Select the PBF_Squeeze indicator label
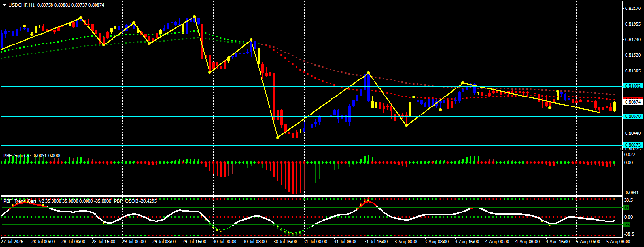This screenshot has width=644, height=247. point(17,155)
